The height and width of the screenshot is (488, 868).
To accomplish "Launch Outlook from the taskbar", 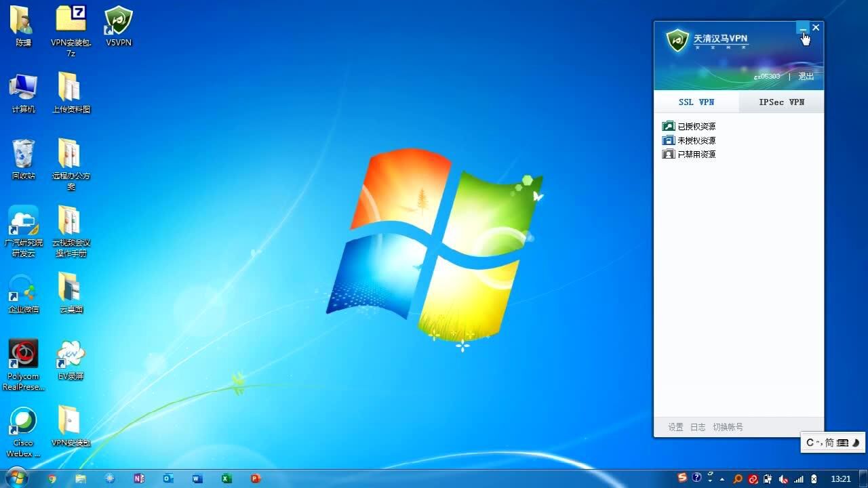I will (x=168, y=479).
